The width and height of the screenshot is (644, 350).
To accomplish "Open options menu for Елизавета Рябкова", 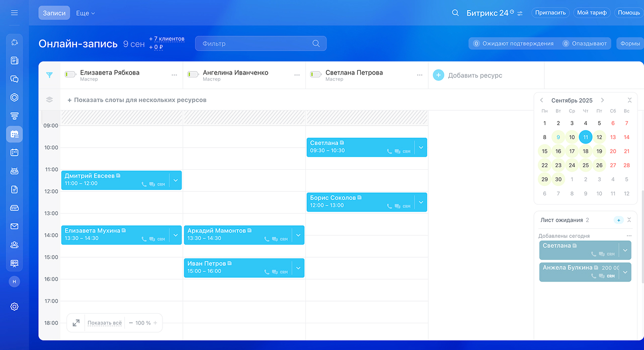I will tap(174, 75).
